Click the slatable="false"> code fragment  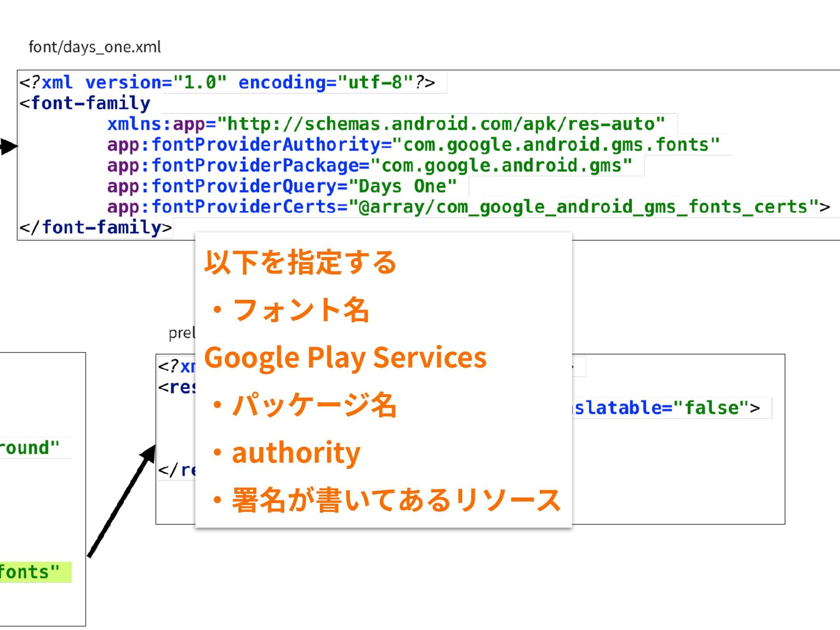(x=667, y=408)
